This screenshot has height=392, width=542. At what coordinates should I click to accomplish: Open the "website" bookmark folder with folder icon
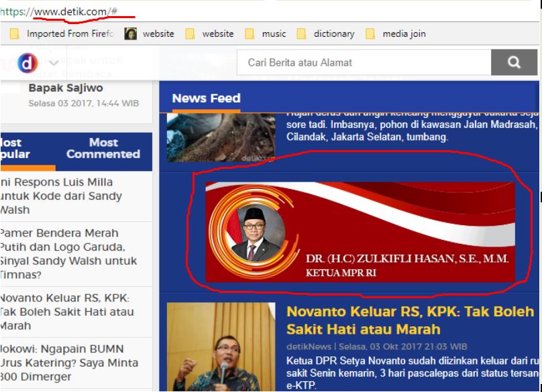tap(209, 34)
